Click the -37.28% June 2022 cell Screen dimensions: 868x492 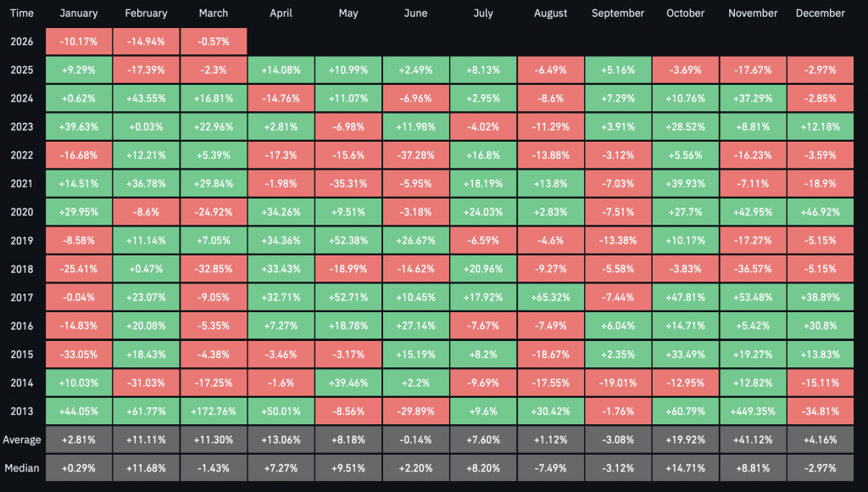click(415, 155)
